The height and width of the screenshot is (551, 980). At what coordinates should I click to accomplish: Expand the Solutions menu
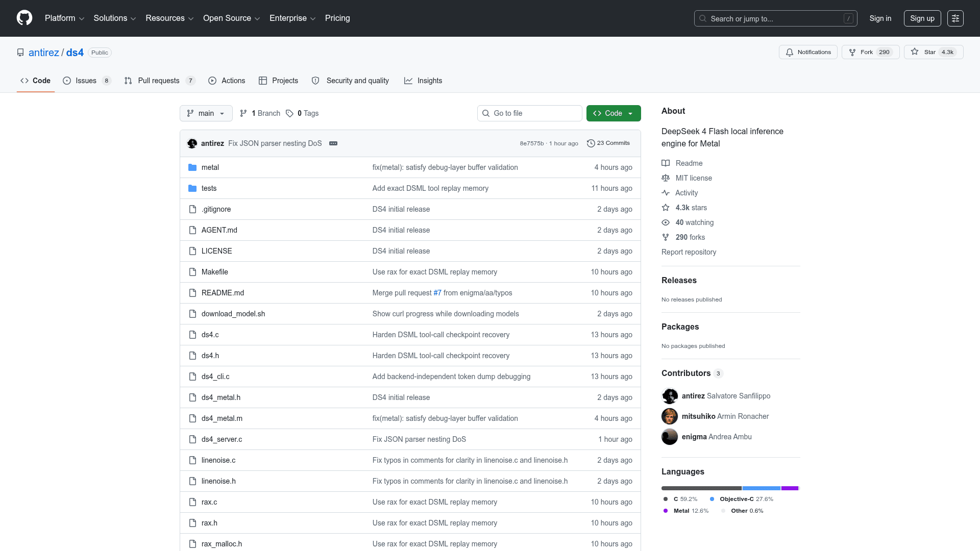115,18
